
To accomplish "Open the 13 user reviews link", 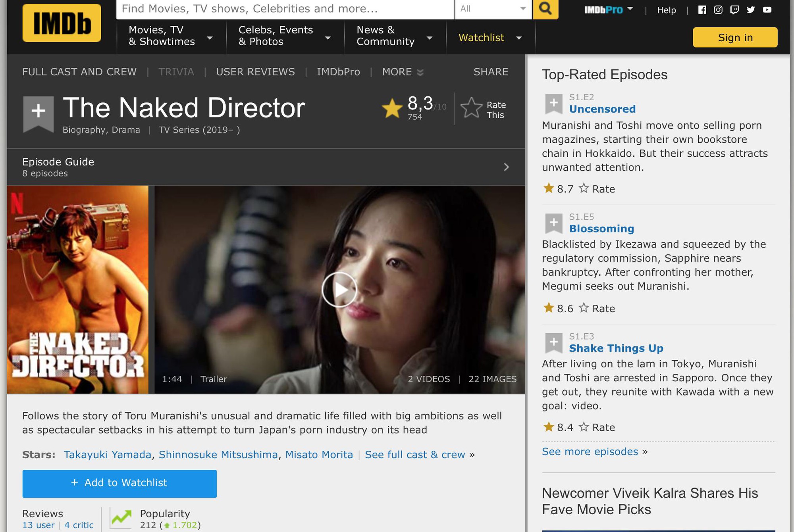I will (39, 525).
